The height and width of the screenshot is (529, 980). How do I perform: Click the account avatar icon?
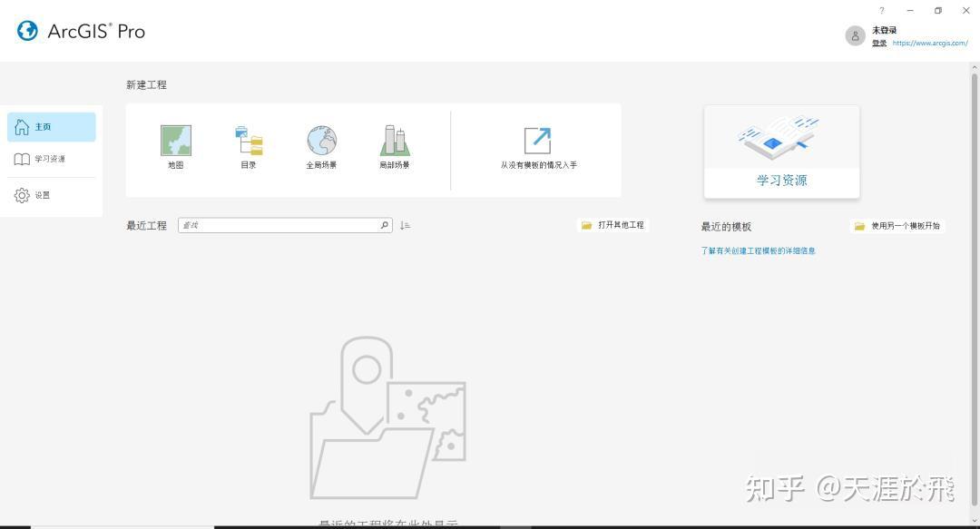pos(854,35)
